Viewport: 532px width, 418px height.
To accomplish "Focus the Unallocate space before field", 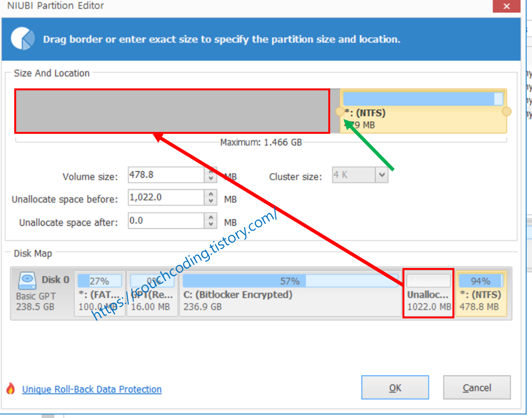I will coord(166,198).
